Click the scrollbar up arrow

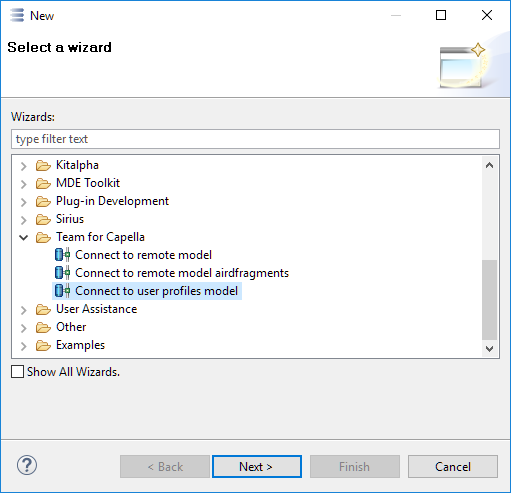tap(489, 165)
